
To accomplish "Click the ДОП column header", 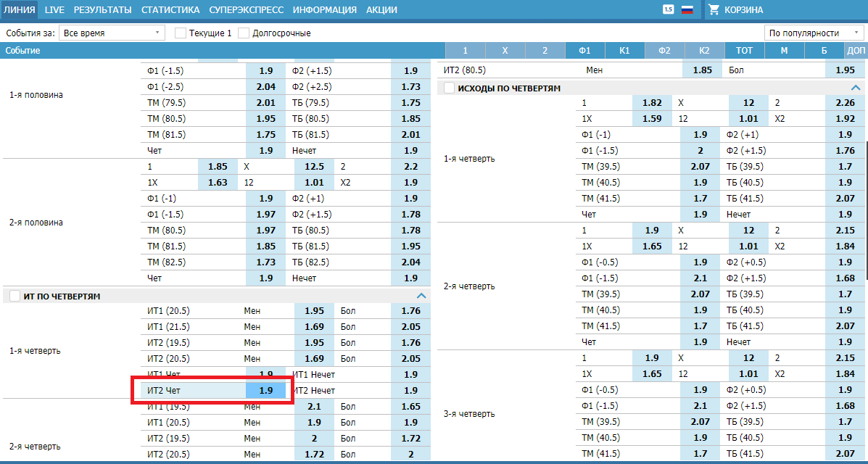I will pos(856,51).
